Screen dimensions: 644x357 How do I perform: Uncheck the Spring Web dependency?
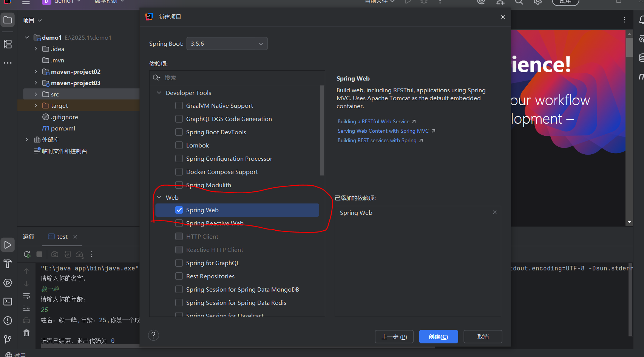coord(179,210)
